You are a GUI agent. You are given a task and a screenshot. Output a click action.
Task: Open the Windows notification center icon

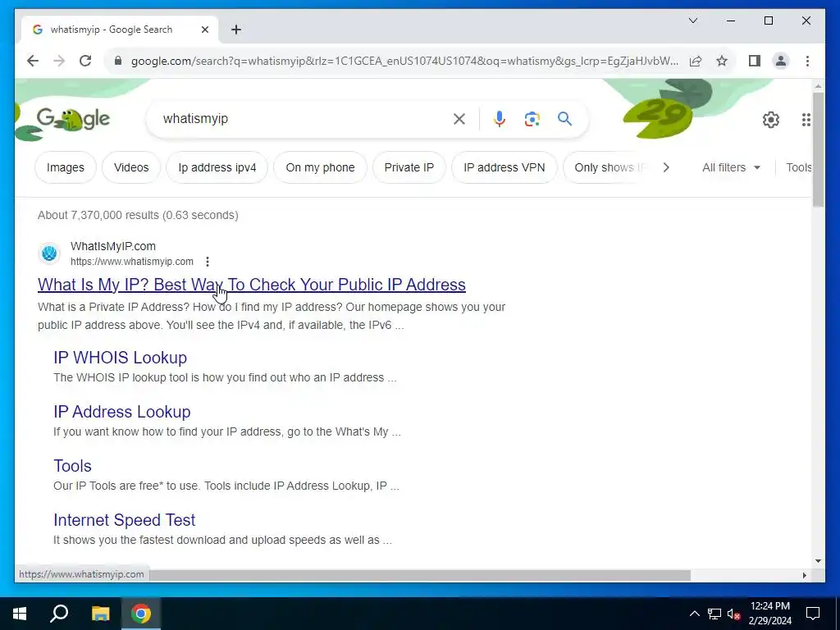813,614
